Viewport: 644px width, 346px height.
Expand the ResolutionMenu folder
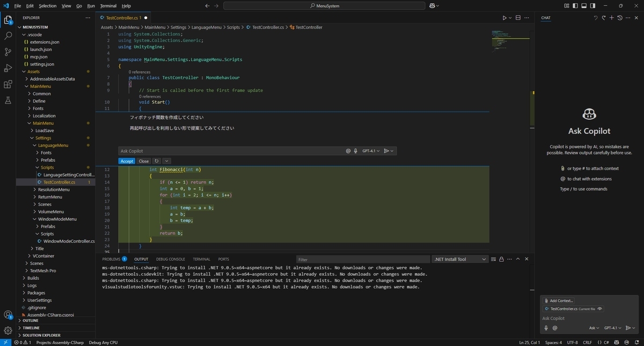tap(54, 189)
